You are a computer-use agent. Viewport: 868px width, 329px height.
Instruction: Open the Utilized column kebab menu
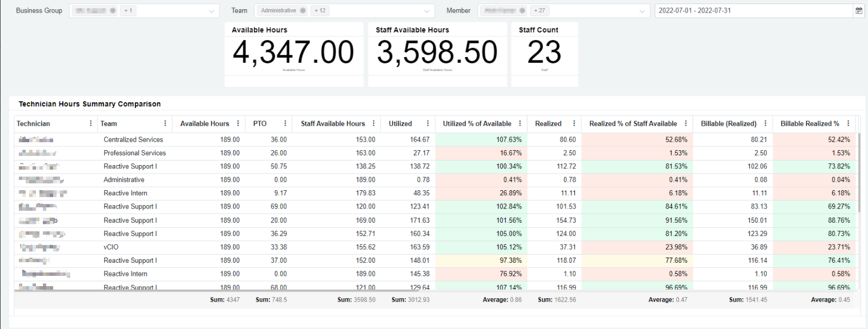(427, 123)
